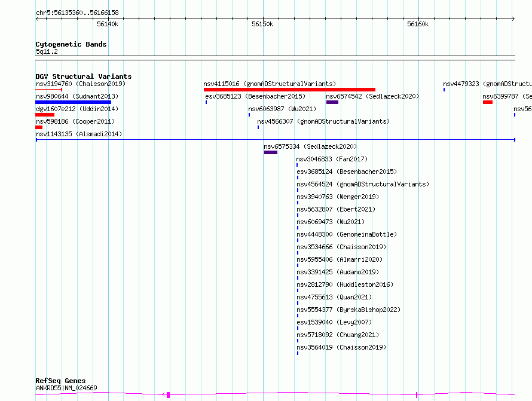Click nsv4448300 (GenomeinaBottle) label

pos(347,234)
